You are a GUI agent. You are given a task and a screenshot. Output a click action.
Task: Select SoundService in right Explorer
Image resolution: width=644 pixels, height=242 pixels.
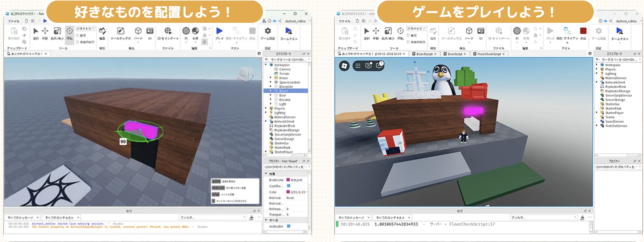(614, 122)
